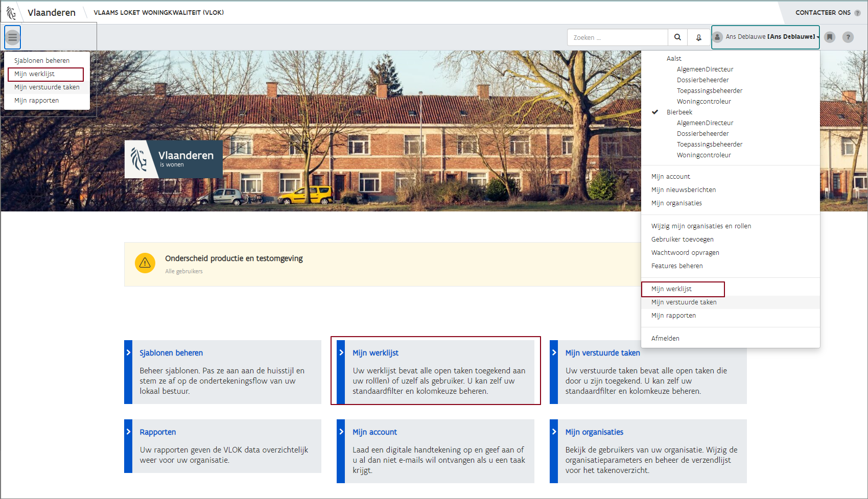The image size is (868, 499).
Task: Choose Woningcontroleur role under Bierbeek
Action: 703,155
